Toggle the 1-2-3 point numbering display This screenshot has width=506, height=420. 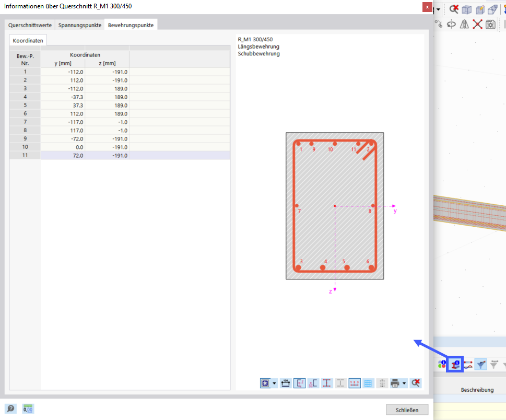click(x=354, y=383)
